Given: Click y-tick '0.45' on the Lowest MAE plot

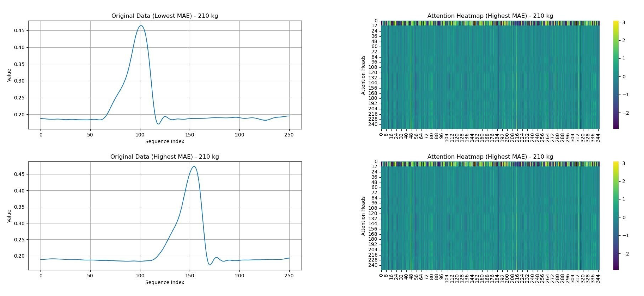Looking at the screenshot, I should point(19,30).
